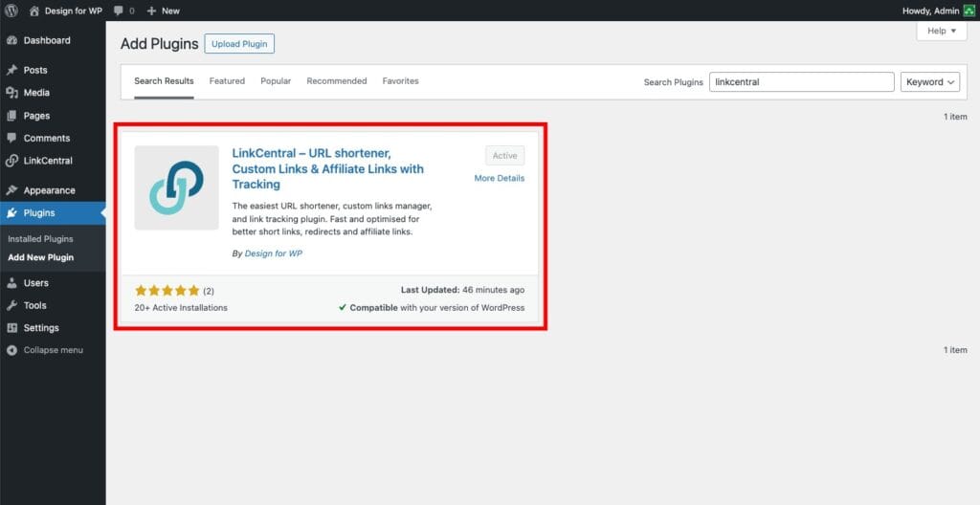980x505 pixels.
Task: Open the Admin avatar icon at top right
Action: pos(969,11)
